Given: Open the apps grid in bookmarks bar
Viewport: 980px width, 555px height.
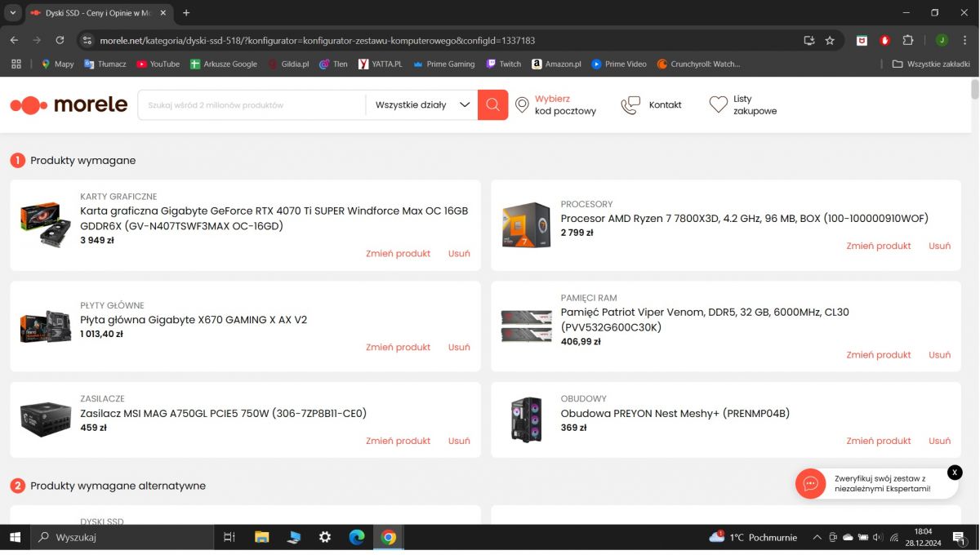Looking at the screenshot, I should [16, 64].
